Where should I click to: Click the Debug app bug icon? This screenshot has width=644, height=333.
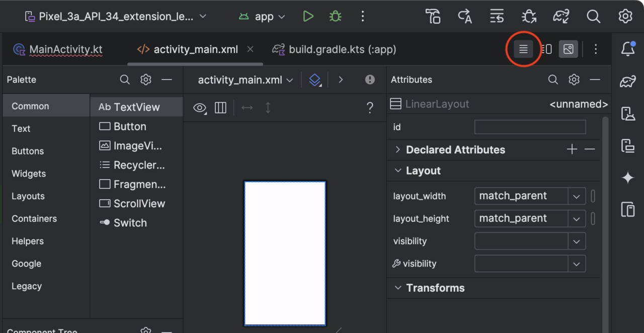pyautogui.click(x=335, y=17)
